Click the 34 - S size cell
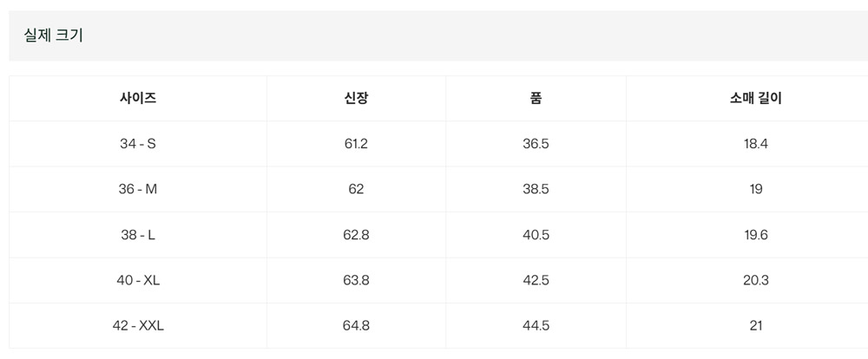 [x=138, y=144]
